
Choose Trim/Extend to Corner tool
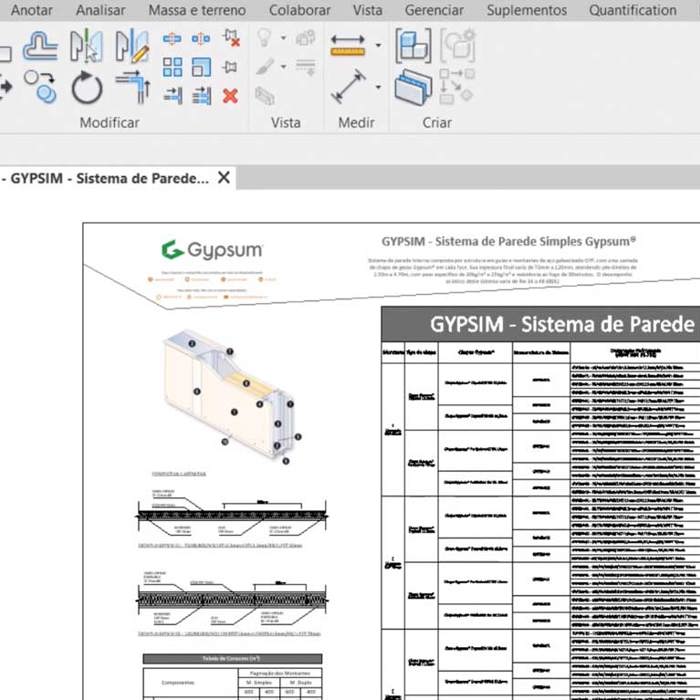coord(133,87)
